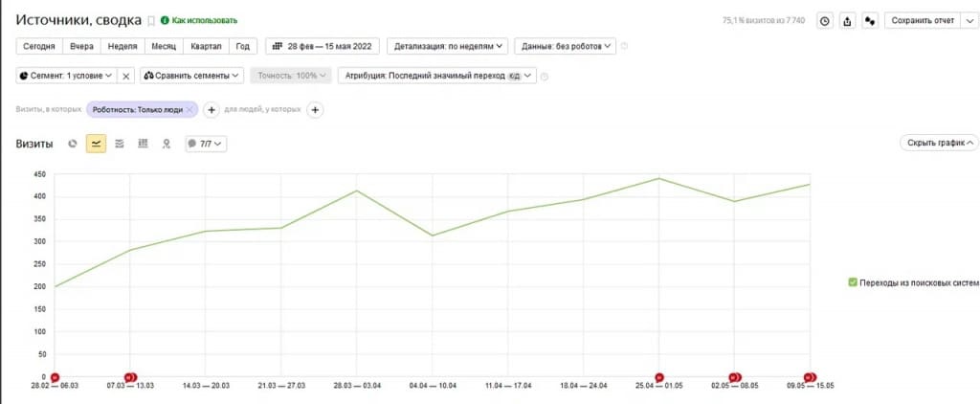Click the 75,1 % визитов из 7 740 text
The width and height of the screenshot is (980, 404).
[764, 21]
